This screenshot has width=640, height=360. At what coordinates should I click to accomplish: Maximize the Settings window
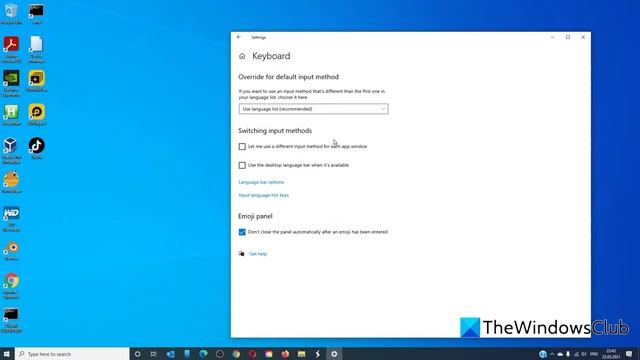click(568, 37)
